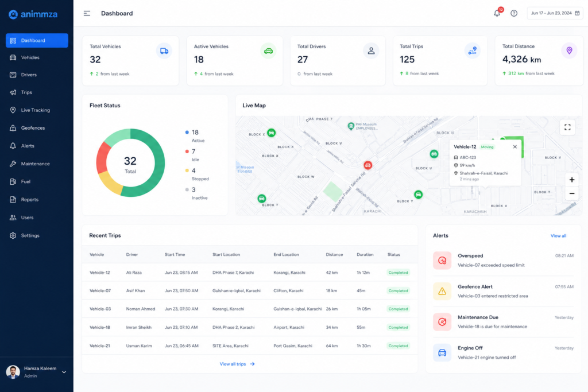This screenshot has width=588, height=392.
Task: Close the Vehicle-12 map popup
Action: tap(515, 147)
